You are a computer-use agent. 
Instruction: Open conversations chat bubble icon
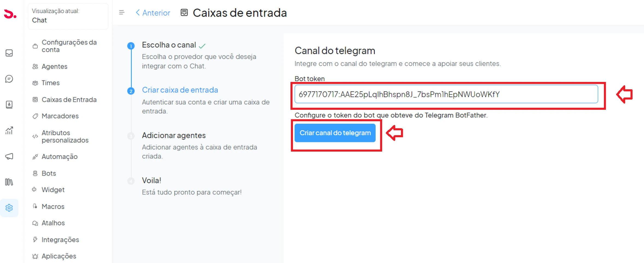pyautogui.click(x=9, y=79)
